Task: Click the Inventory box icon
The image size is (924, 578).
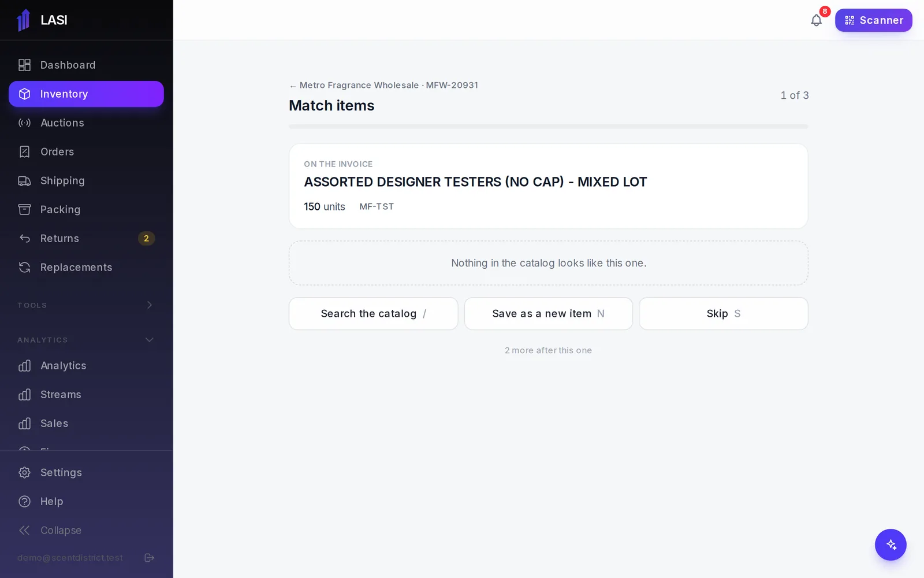Action: point(24,94)
